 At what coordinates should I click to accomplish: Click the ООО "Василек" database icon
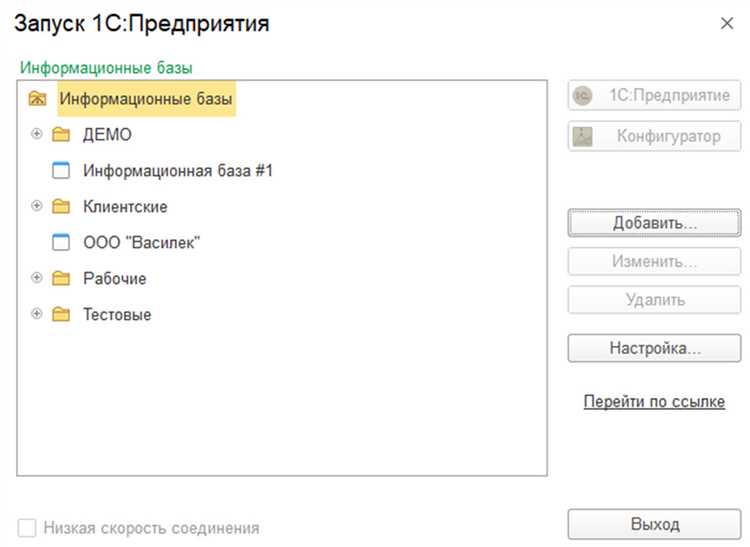(61, 243)
